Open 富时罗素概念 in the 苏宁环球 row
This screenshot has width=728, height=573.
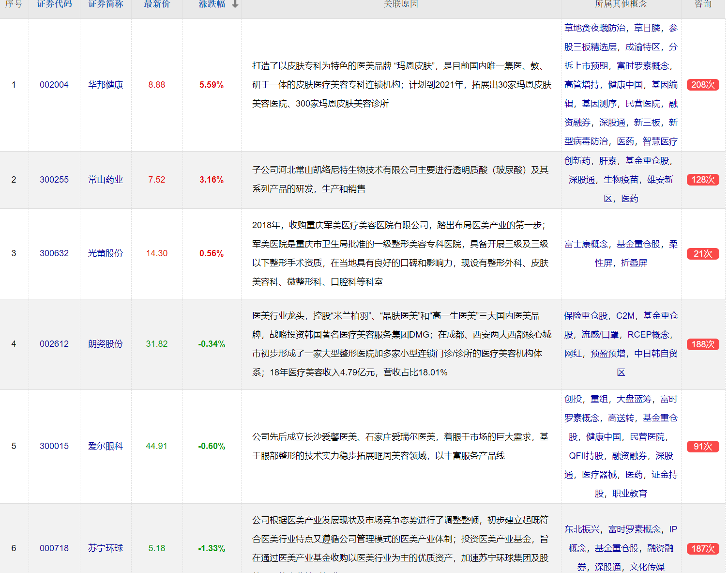(x=634, y=529)
